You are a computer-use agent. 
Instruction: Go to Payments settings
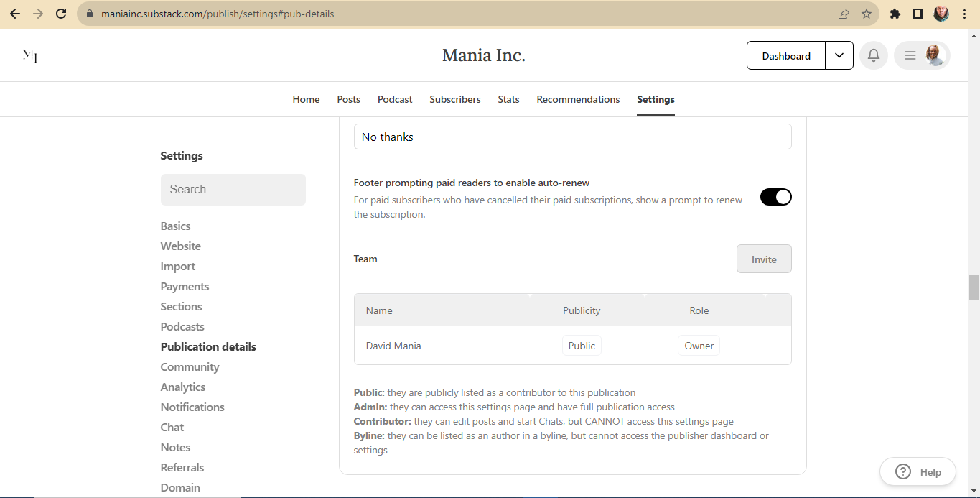(185, 286)
